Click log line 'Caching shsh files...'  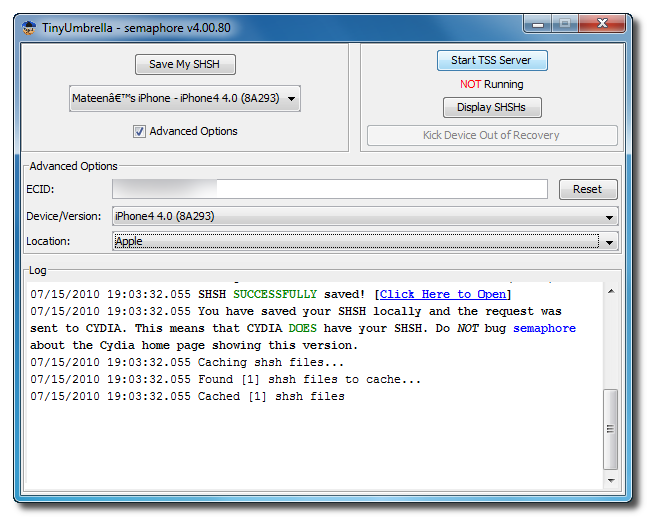click(x=187, y=362)
